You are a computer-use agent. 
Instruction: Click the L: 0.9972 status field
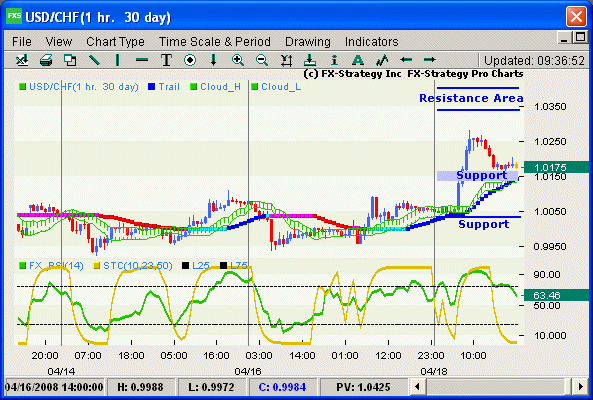(x=211, y=387)
